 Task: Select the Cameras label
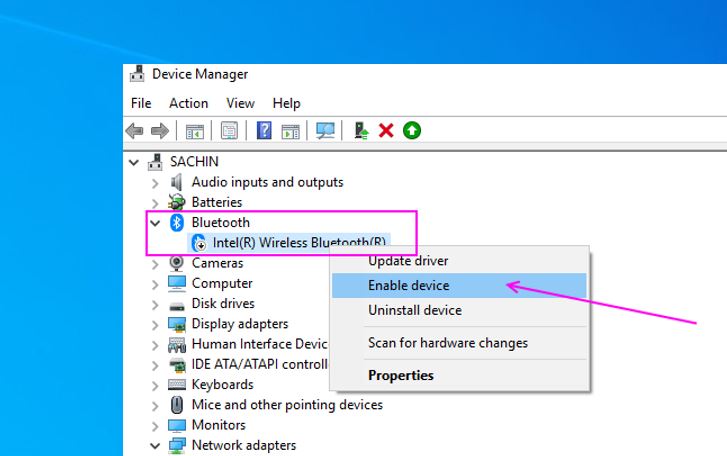pyautogui.click(x=217, y=263)
